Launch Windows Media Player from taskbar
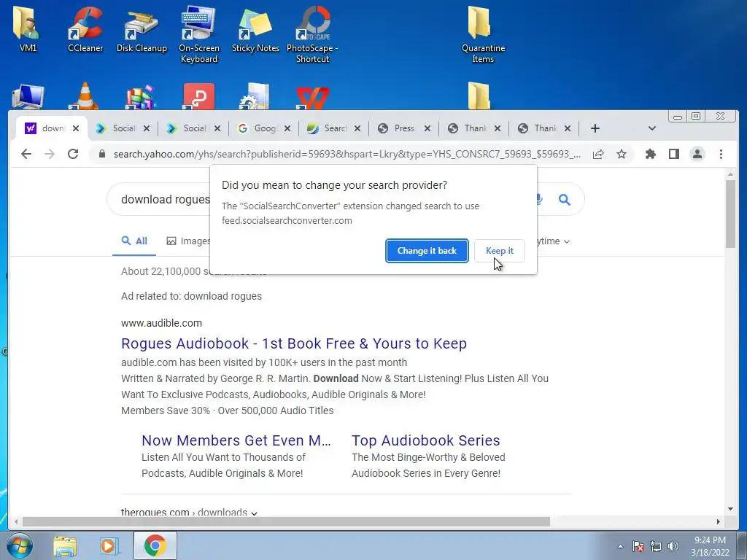Image resolution: width=747 pixels, height=560 pixels. [x=109, y=546]
